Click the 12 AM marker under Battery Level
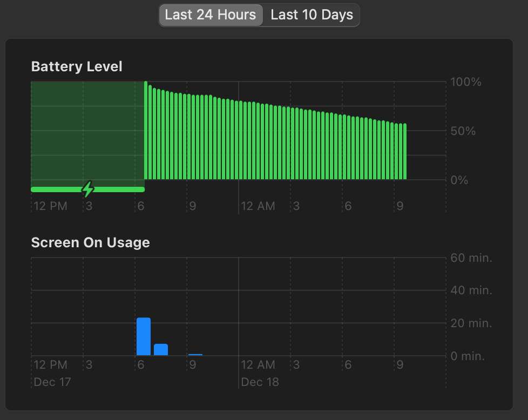Image resolution: width=528 pixels, height=420 pixels. pos(258,206)
